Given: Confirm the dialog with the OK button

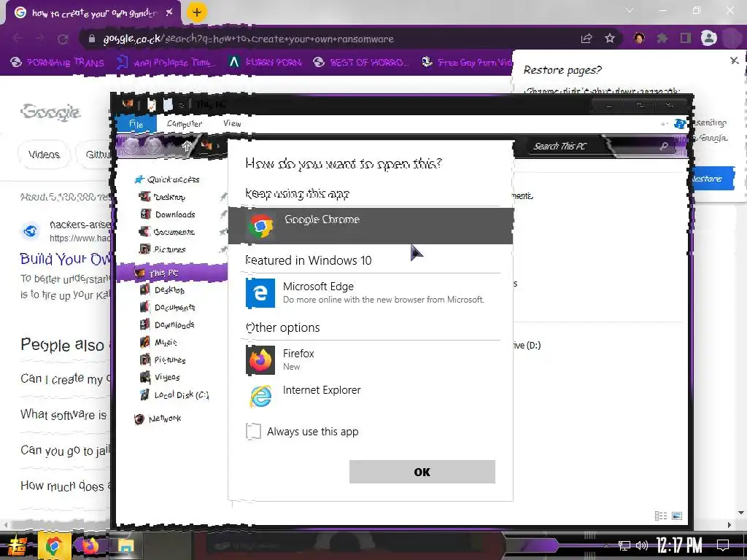Looking at the screenshot, I should [x=422, y=472].
